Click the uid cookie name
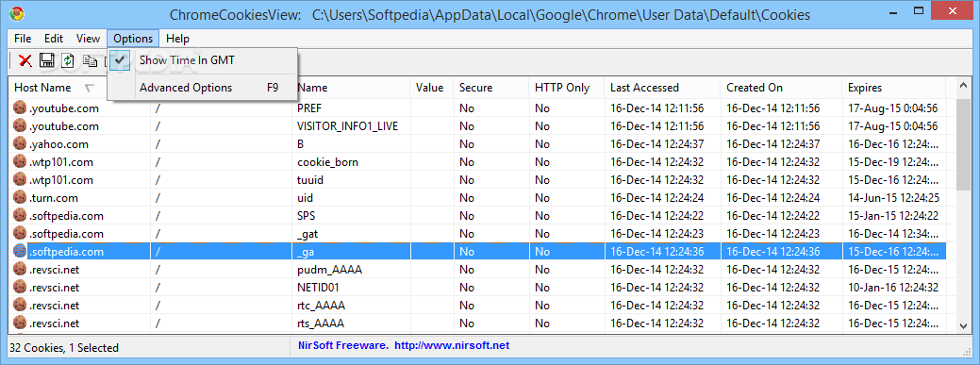Screen dimensions: 980x365 pos(305,198)
